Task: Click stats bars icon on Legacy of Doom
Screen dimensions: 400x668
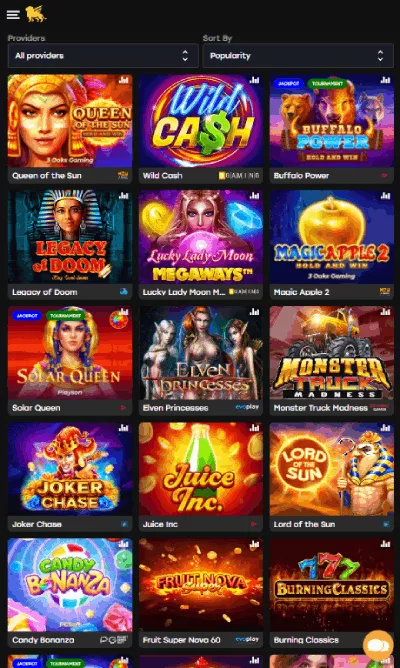Action: coord(124,196)
